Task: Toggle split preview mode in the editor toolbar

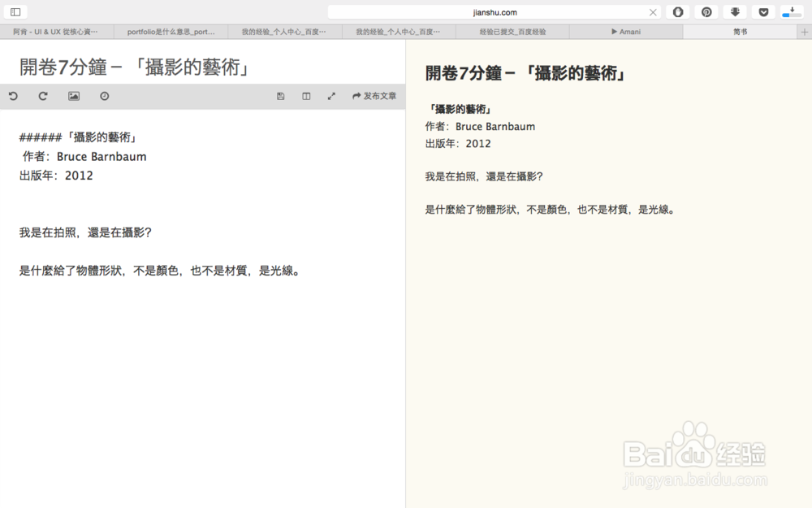Action: [306, 96]
